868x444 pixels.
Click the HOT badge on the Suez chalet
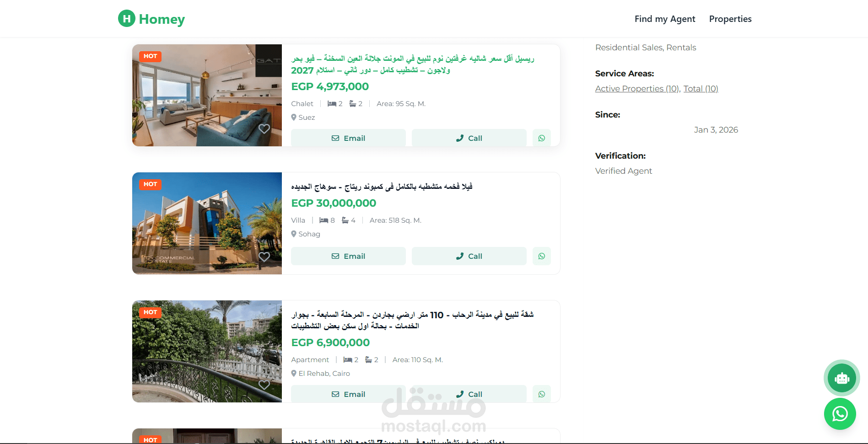(x=150, y=56)
